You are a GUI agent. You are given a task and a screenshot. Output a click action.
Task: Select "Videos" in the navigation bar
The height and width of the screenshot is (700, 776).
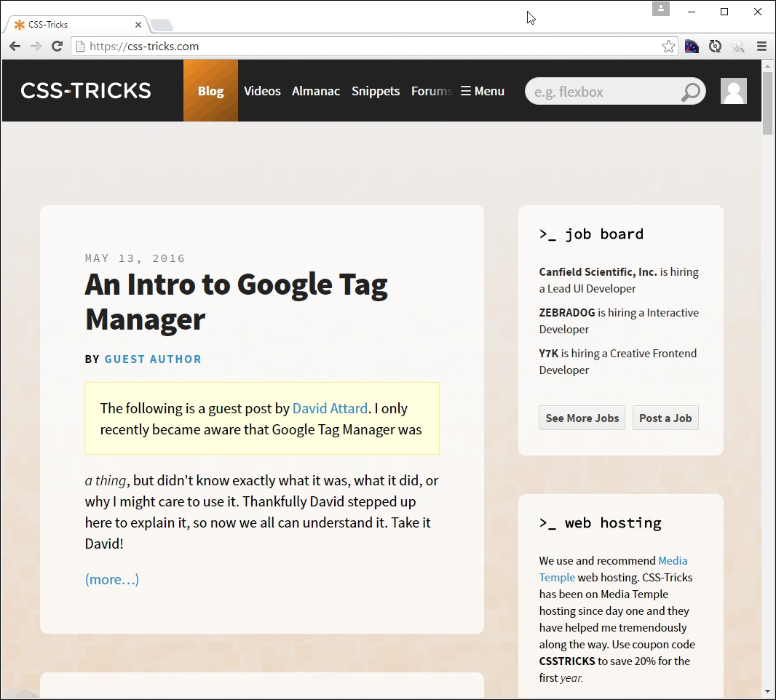coord(262,90)
